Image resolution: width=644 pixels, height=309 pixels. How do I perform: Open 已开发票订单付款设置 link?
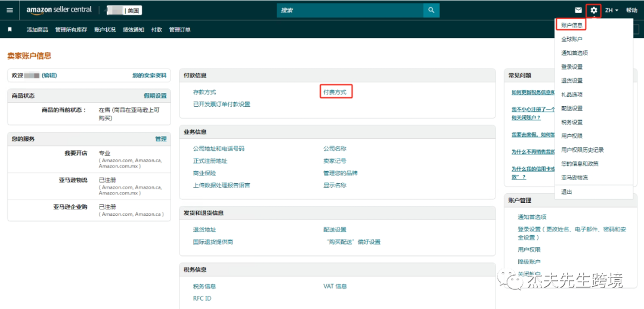click(222, 104)
